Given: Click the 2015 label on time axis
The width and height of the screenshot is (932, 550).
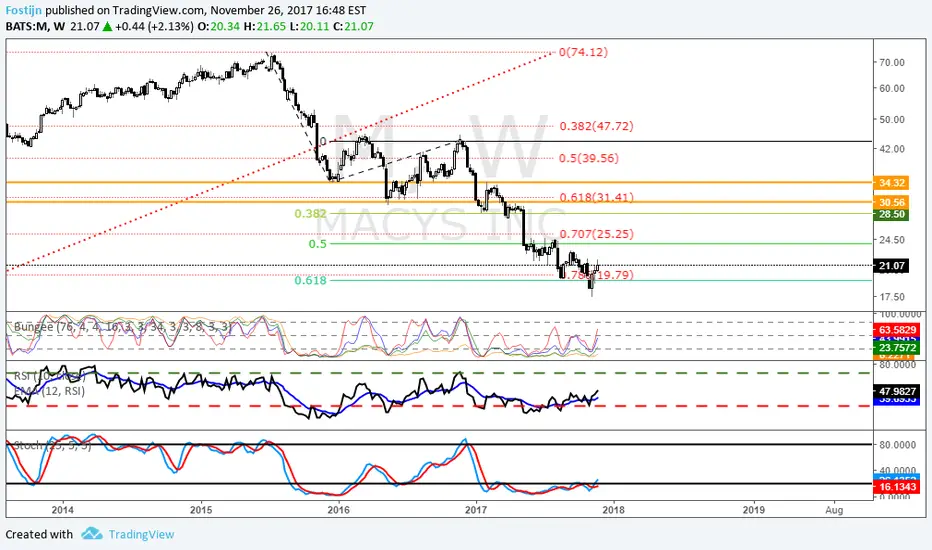Looking at the screenshot, I should tap(201, 510).
